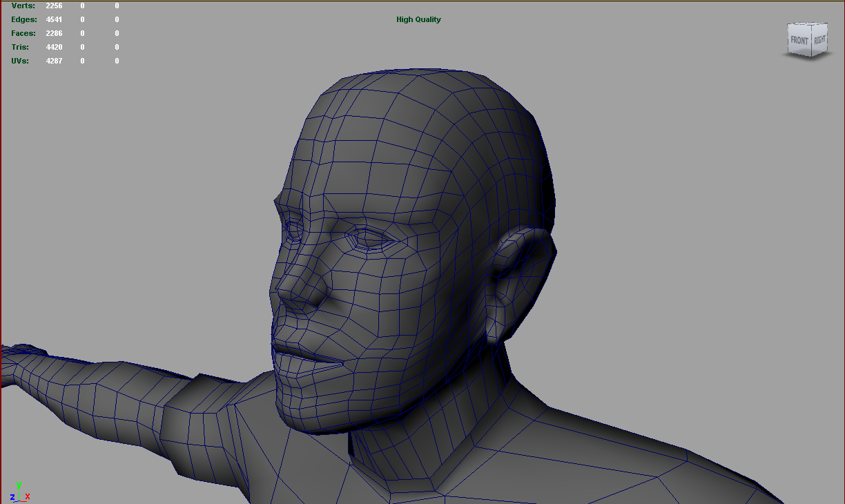Click the vertex count value 2256
This screenshot has width=845, height=504.
(x=54, y=6)
